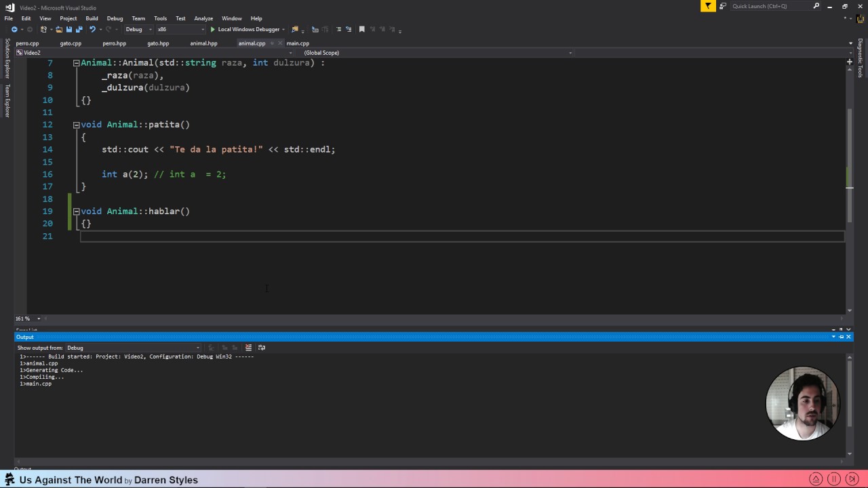Save the current file with the disk icon

69,29
